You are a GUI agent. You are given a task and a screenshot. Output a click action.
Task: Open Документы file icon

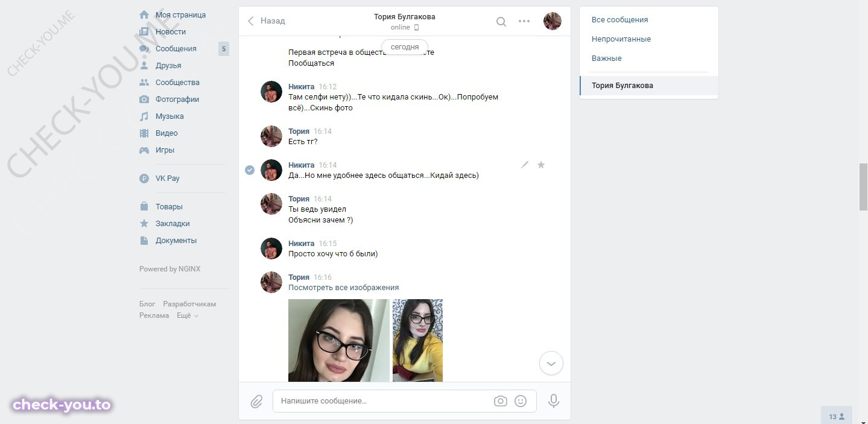(144, 240)
